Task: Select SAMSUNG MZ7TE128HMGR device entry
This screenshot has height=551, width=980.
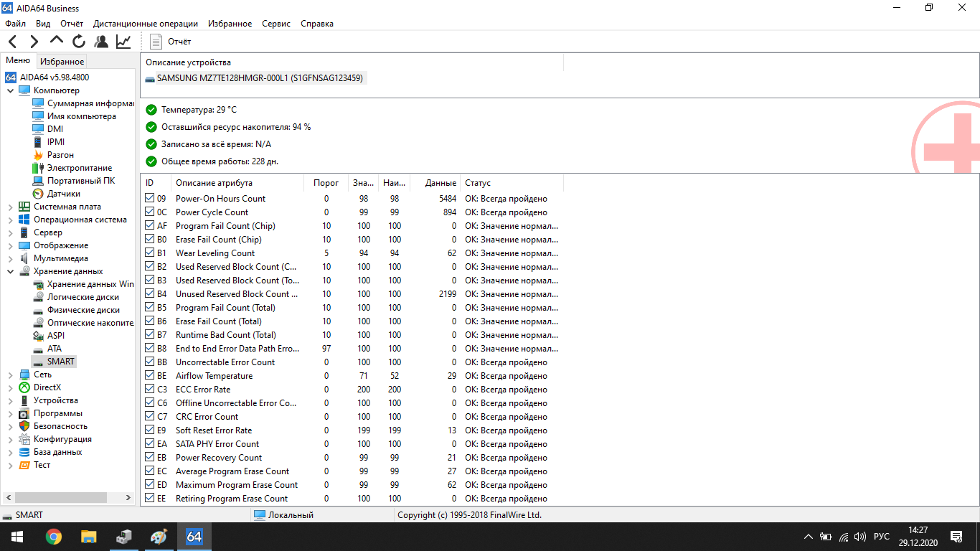Action: point(255,78)
